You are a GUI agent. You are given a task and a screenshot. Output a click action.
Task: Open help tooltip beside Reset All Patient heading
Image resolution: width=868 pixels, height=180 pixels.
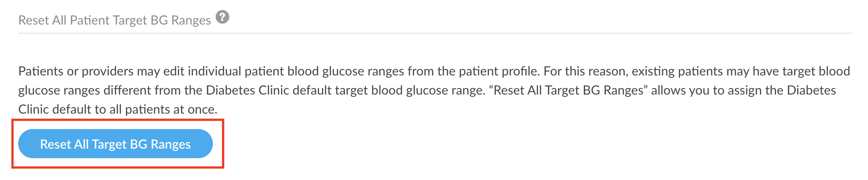pos(222,17)
